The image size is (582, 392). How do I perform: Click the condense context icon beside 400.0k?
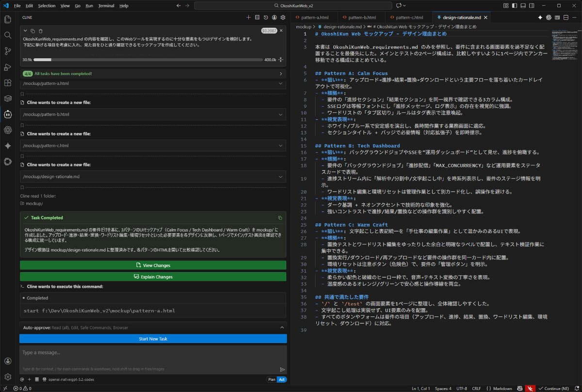pyautogui.click(x=281, y=60)
